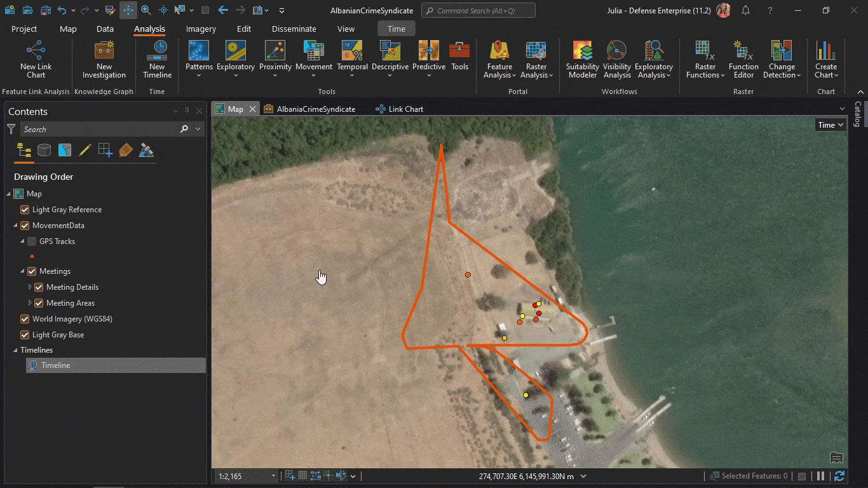This screenshot has width=868, height=488.
Task: Open the Disseminate ribbon tab
Action: click(x=294, y=29)
